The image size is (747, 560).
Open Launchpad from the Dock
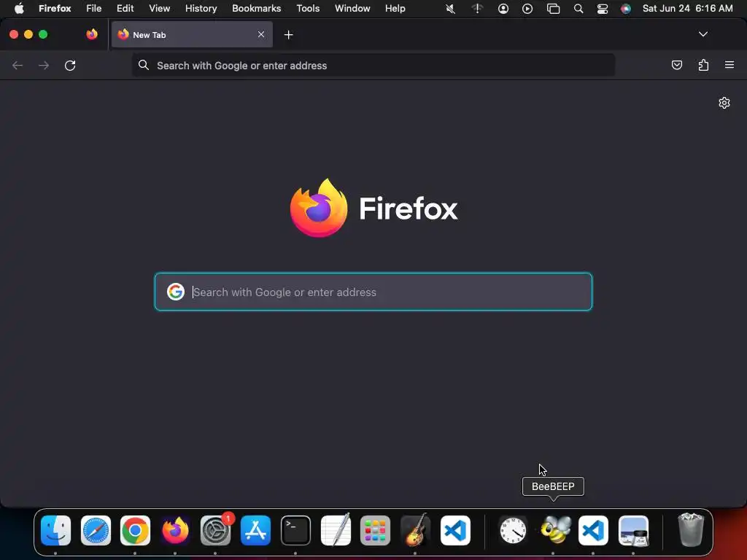(376, 531)
